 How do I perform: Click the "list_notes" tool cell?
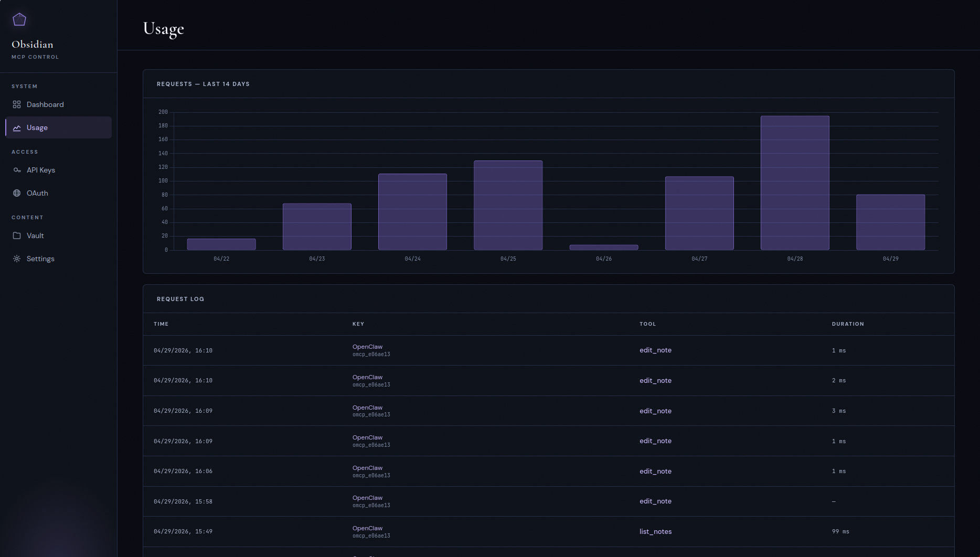[x=655, y=532]
